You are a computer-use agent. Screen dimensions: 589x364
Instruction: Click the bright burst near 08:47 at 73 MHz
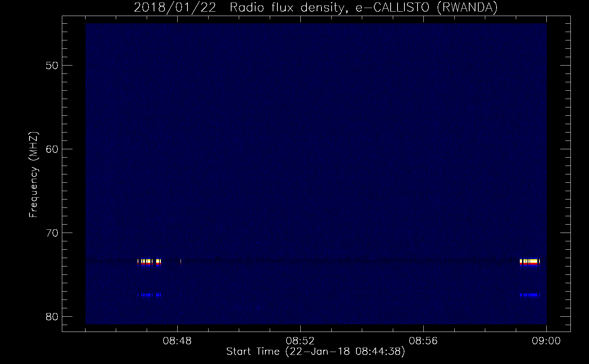(x=149, y=262)
